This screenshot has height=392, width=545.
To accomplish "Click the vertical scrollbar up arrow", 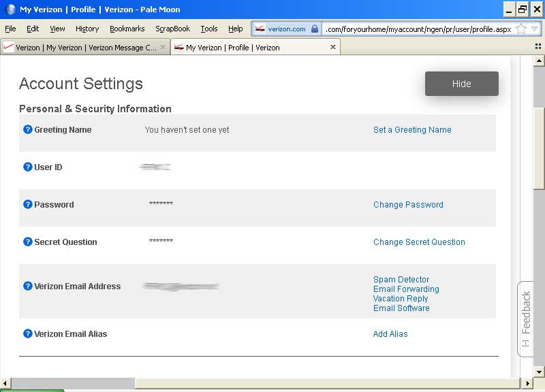I will click(x=539, y=61).
